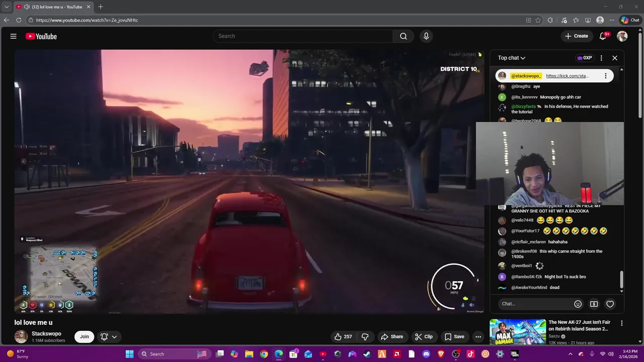Open browser settings and more menu
Image resolution: width=644 pixels, height=362 pixels.
612,20
